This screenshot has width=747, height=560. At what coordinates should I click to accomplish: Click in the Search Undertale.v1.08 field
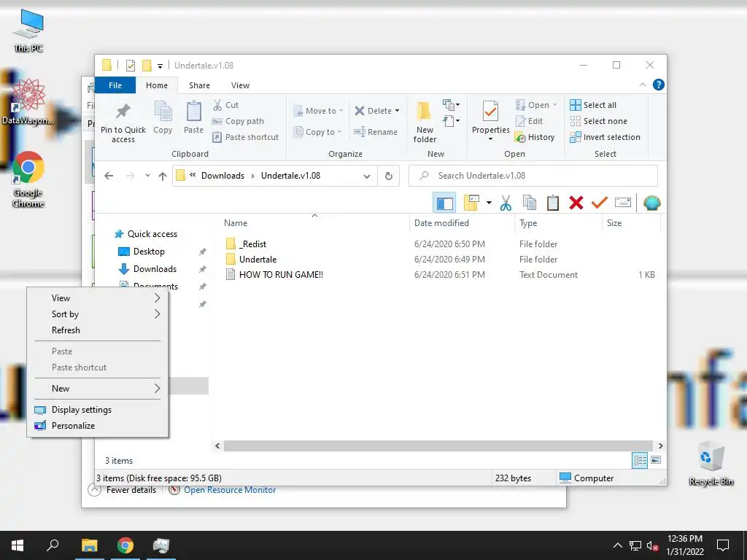pyautogui.click(x=533, y=176)
